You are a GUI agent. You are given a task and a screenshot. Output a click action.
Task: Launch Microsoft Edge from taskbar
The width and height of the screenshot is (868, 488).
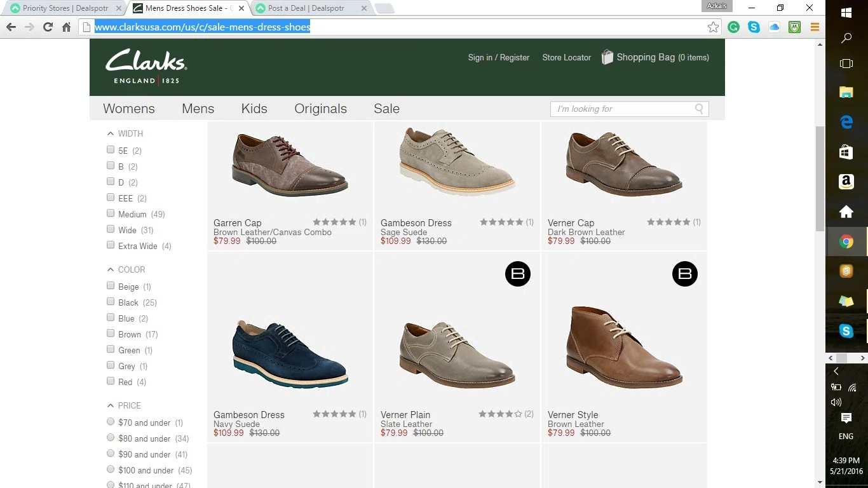(846, 122)
